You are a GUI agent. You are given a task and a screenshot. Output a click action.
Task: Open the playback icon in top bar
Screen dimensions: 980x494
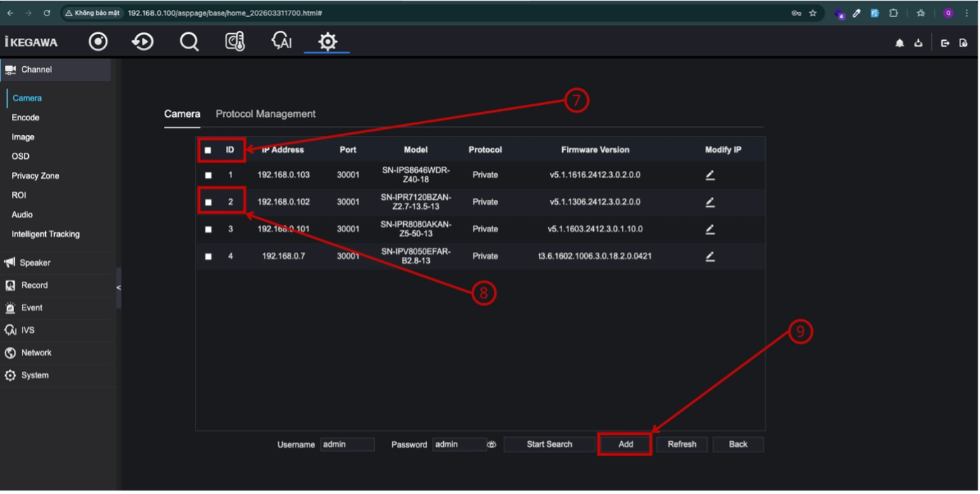click(x=143, y=42)
